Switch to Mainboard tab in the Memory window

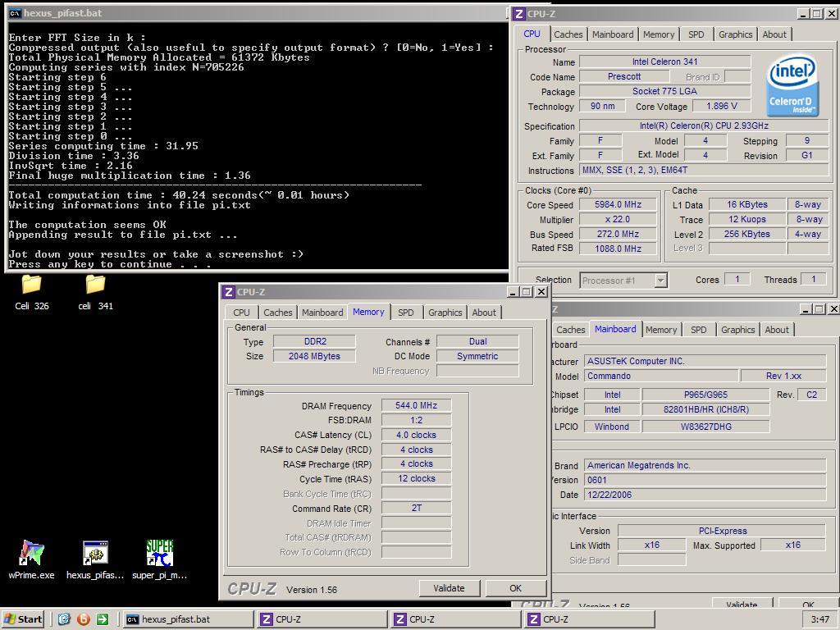322,313
